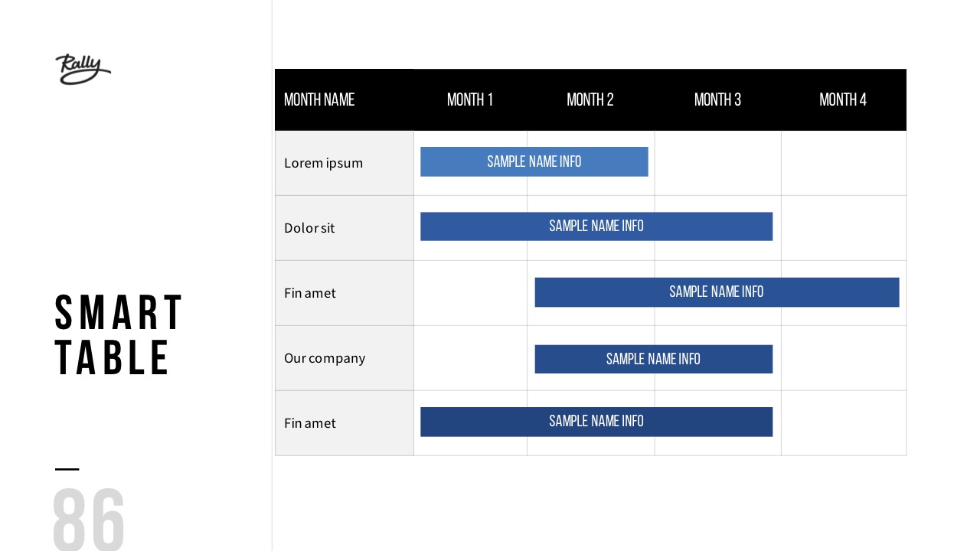980x551 pixels.
Task: Select the Lorem ipsum row label
Action: 323,163
